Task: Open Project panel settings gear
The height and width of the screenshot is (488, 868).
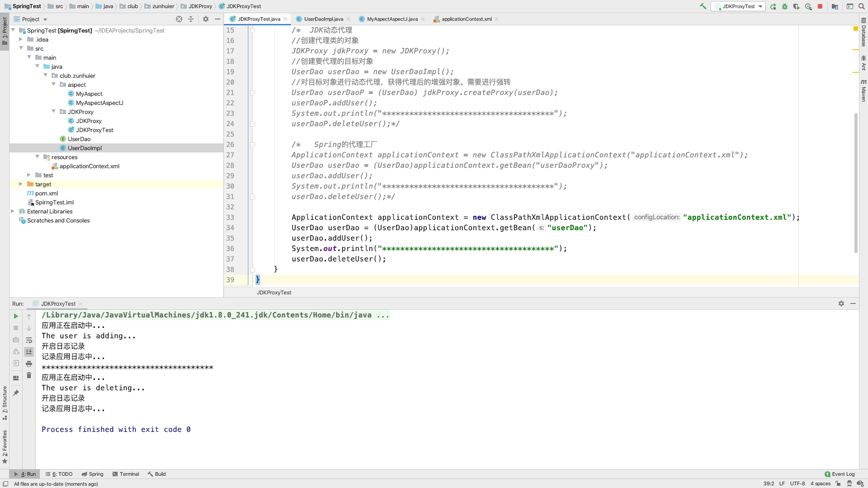Action: click(x=206, y=19)
